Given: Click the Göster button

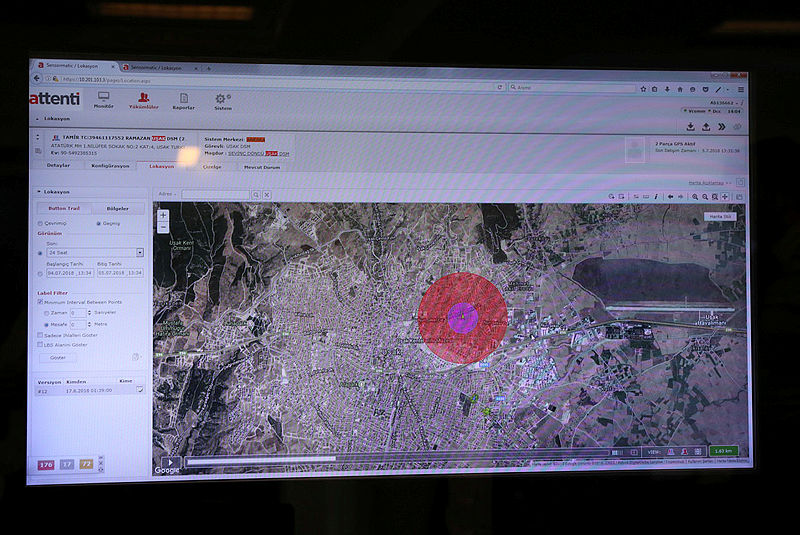Looking at the screenshot, I should [58, 357].
